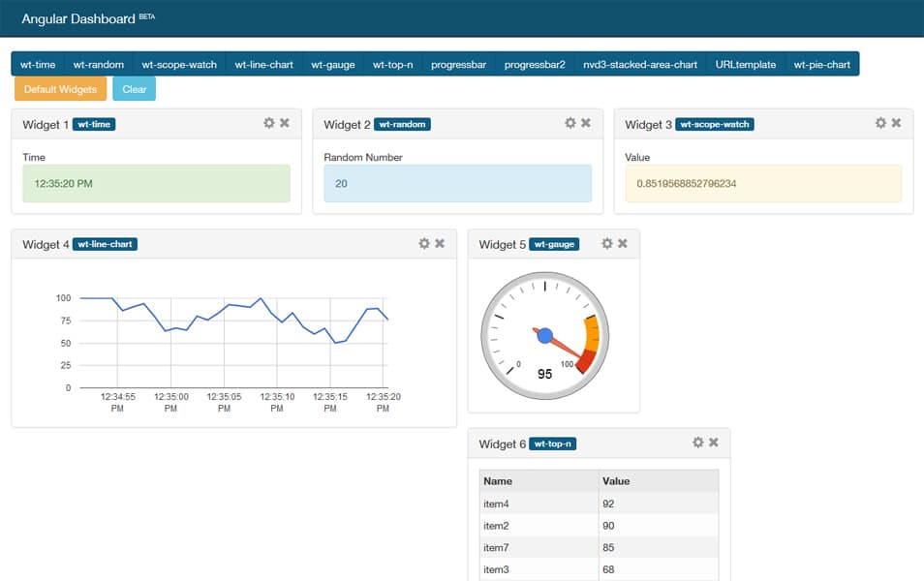Open the wt-pie-chart nav item
924x581 pixels.
822,64
